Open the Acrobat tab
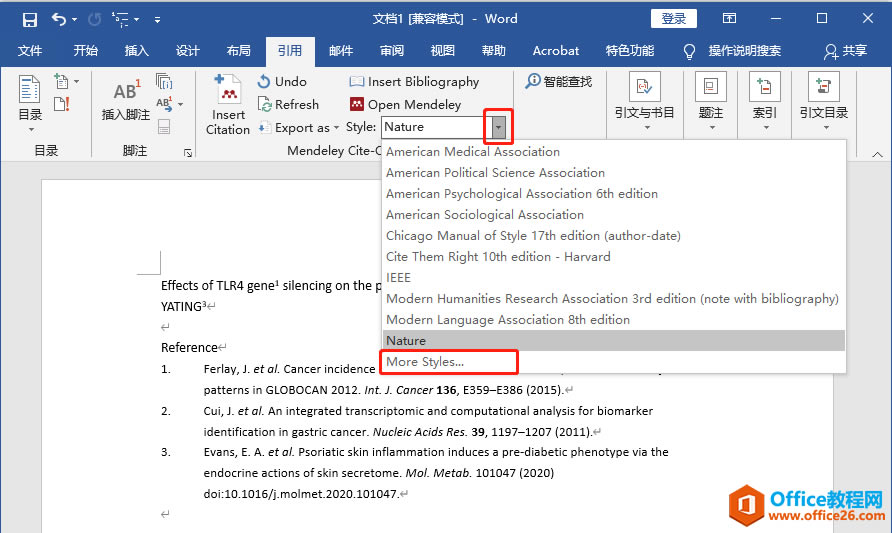892x533 pixels. [x=556, y=51]
